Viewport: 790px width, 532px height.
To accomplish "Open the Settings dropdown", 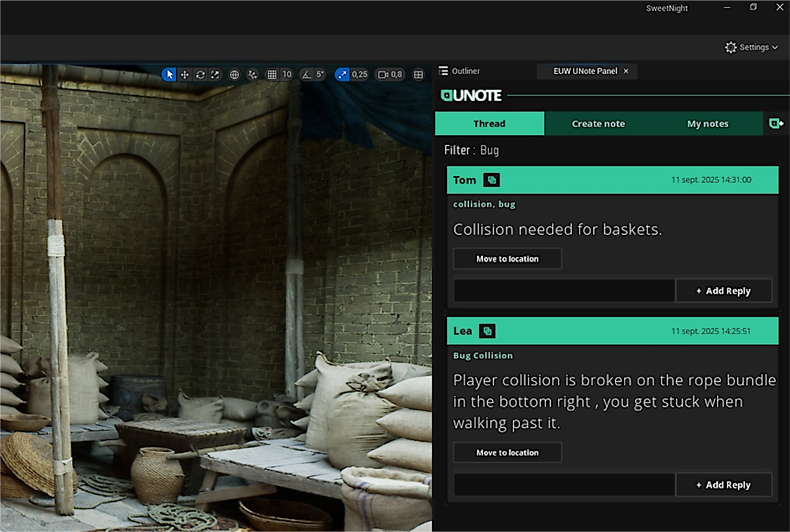I will coord(751,47).
